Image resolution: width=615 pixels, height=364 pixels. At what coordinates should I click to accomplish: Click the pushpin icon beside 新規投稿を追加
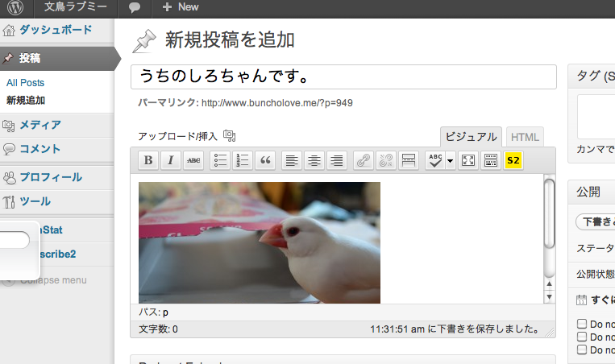144,41
